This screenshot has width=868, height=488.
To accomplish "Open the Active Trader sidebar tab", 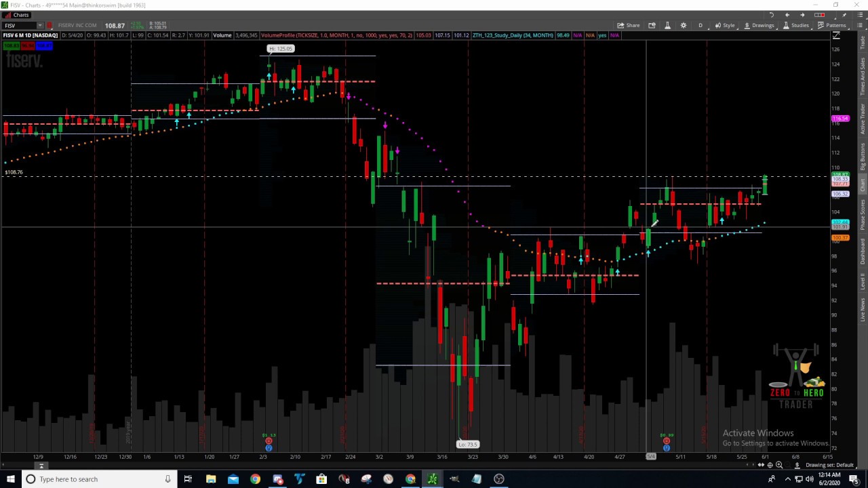I will [863, 119].
